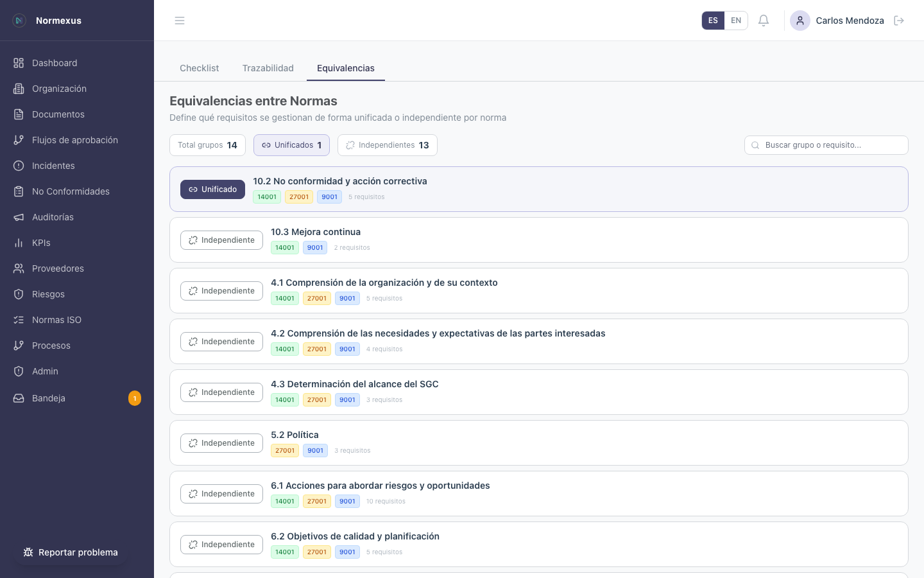
Task: Switch to the Trazabilidad tab
Action: click(268, 68)
